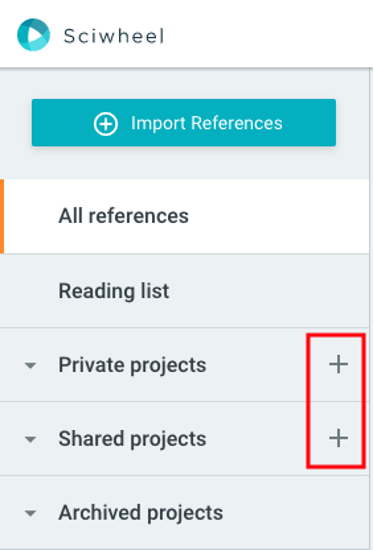Click blank header area right of Sciwheel name
374x550 pixels.
tap(267, 35)
